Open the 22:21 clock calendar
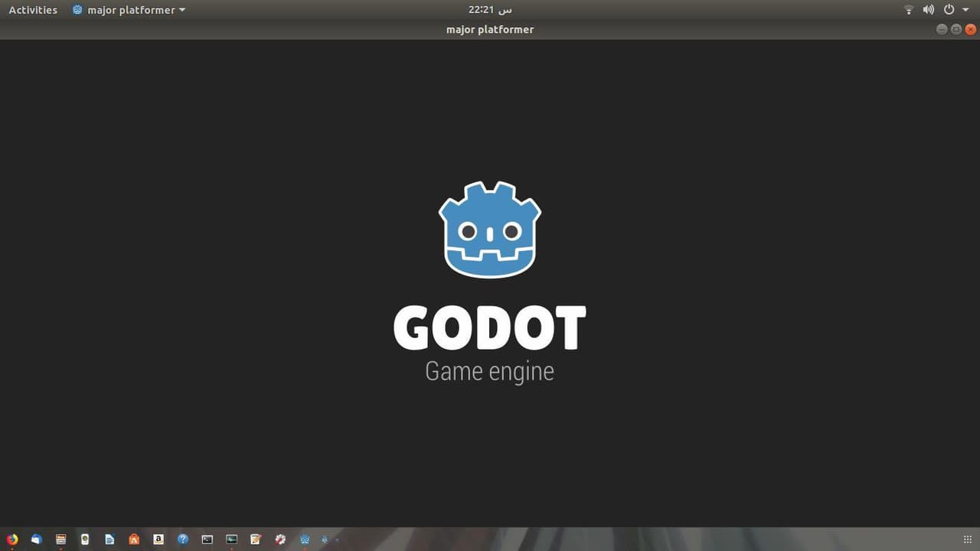Image resolution: width=980 pixels, height=551 pixels. coord(490,10)
